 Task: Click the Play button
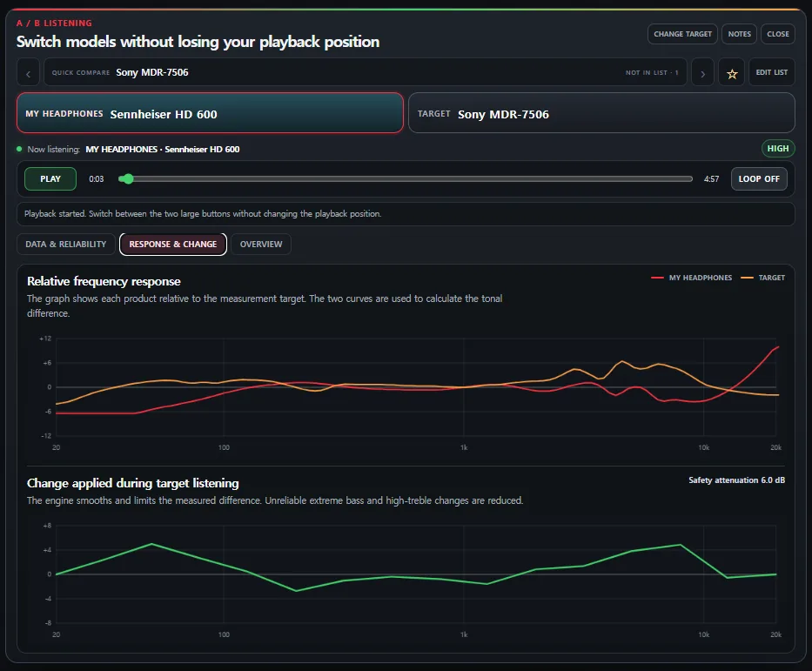(x=50, y=179)
